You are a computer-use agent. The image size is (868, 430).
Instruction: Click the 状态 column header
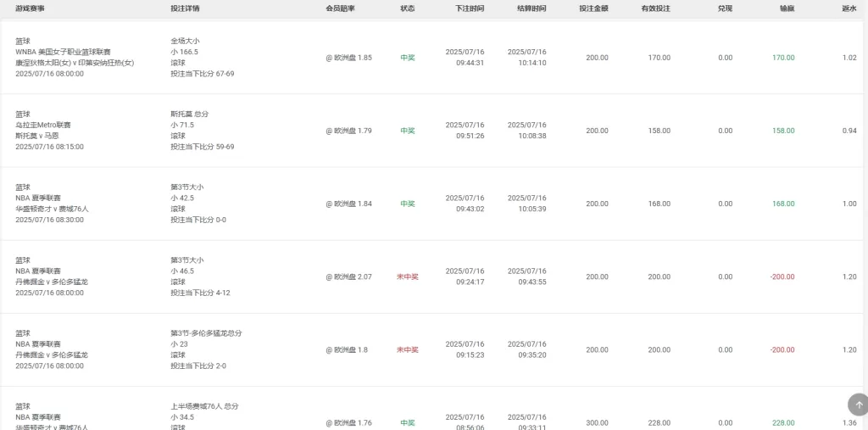[x=408, y=8]
